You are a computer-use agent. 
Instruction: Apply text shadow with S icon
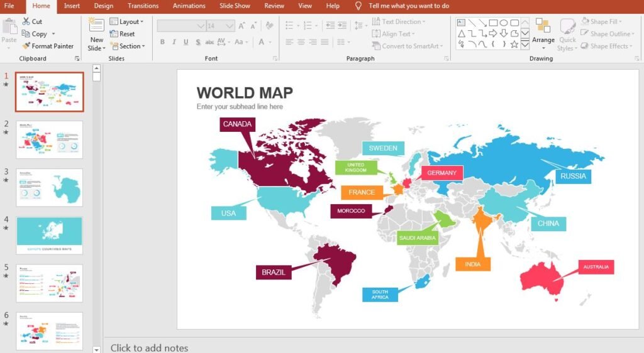click(198, 42)
